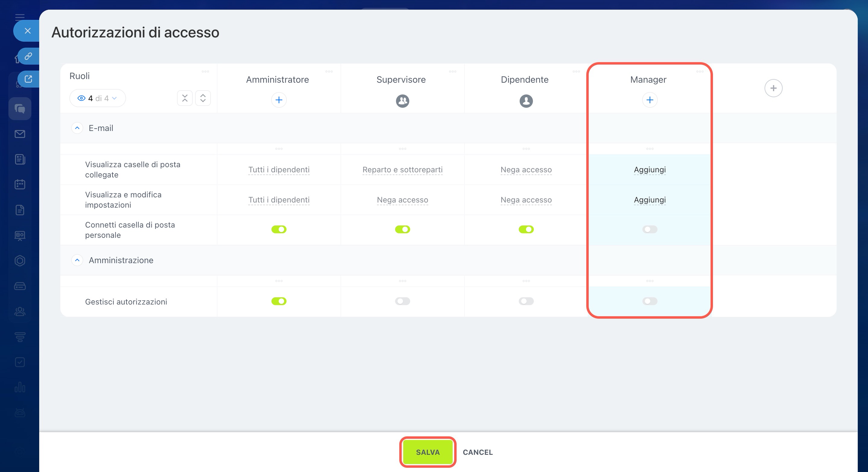Open the 4 di 4 roles dropdown
Image resolution: width=868 pixels, height=472 pixels.
[97, 98]
